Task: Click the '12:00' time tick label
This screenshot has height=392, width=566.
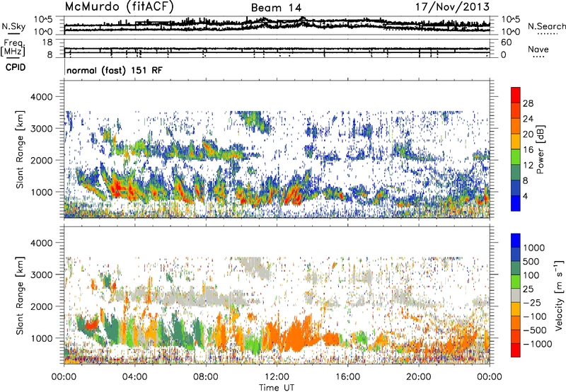Action: point(277,377)
